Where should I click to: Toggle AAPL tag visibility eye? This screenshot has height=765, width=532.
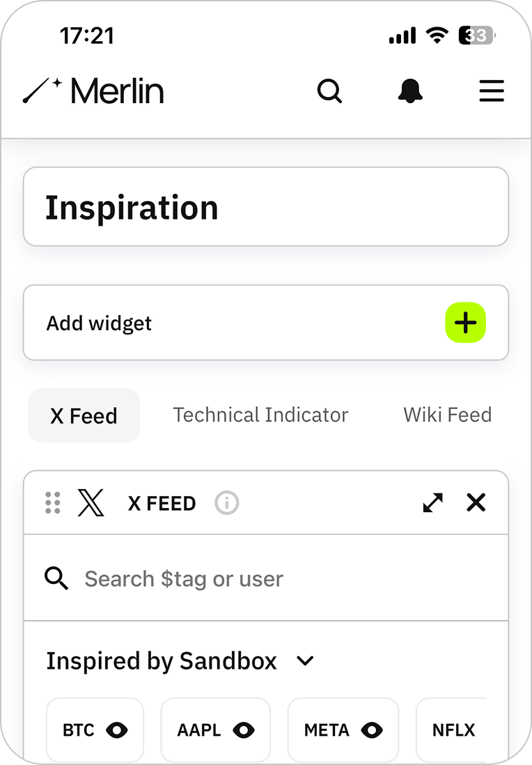(244, 730)
